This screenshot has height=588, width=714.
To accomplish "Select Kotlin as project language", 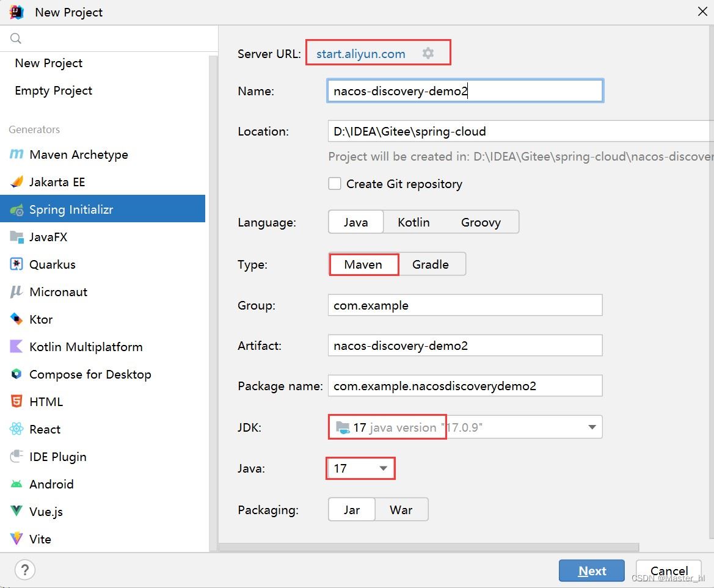I will (413, 222).
